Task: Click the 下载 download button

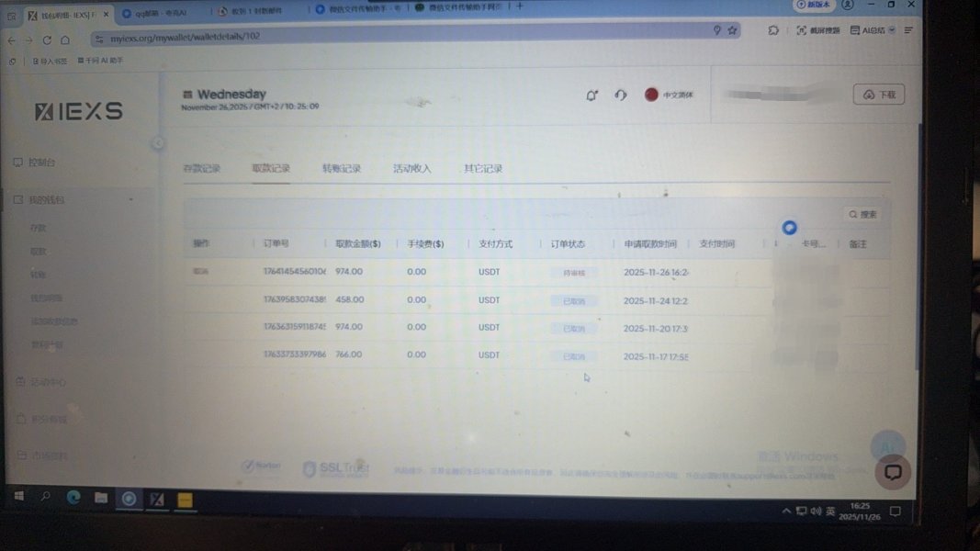Action: (879, 95)
